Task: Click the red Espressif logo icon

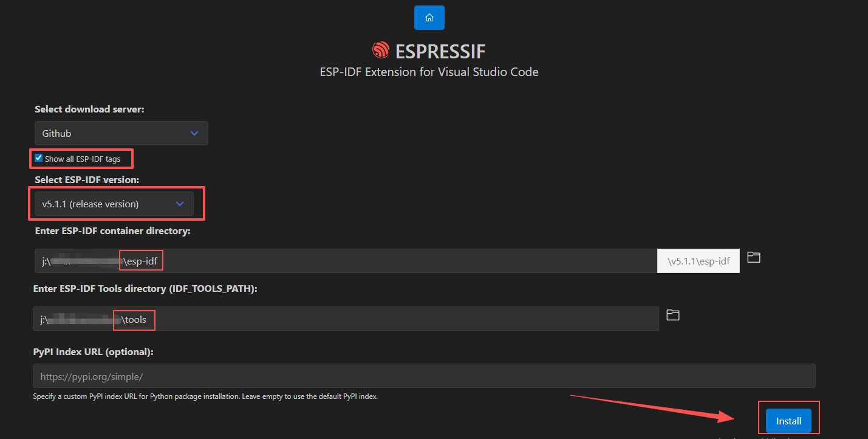Action: (381, 50)
